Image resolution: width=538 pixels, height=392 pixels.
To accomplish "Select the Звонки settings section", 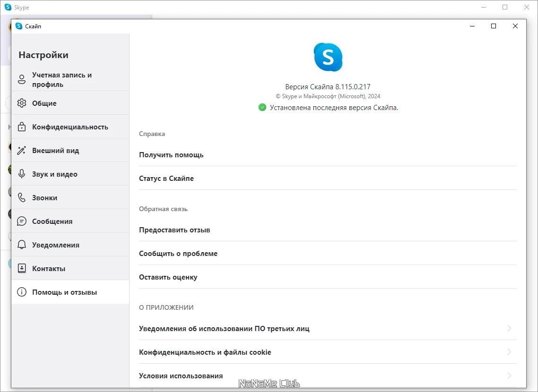I will [x=70, y=198].
